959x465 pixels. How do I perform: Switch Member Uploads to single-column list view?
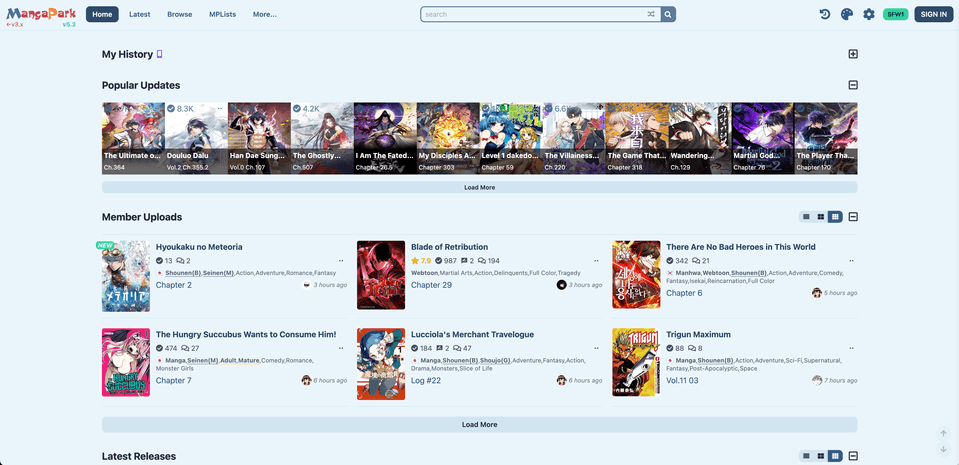[806, 217]
